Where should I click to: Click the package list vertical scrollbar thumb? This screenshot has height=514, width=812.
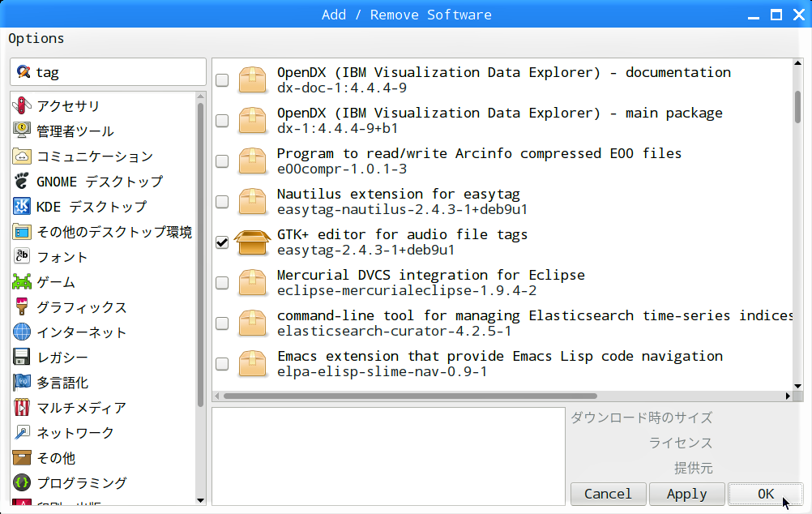797,107
